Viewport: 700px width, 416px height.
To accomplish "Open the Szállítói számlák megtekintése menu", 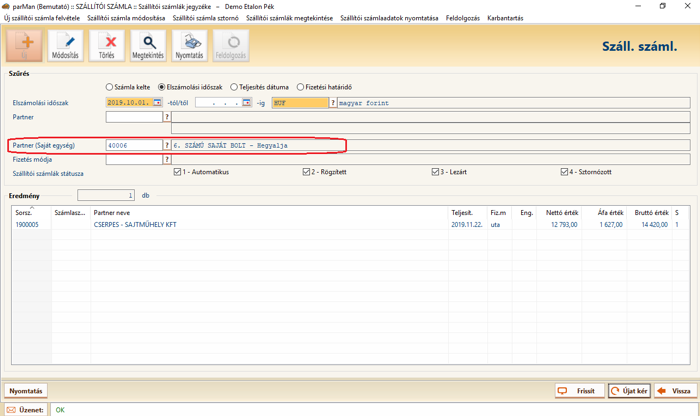I will click(289, 18).
